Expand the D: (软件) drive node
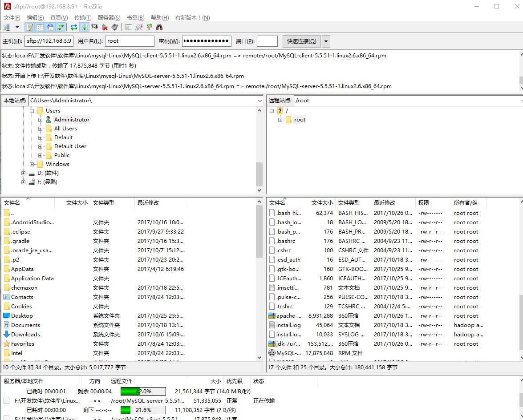Viewport: 523px width, 420px height. tap(23, 173)
